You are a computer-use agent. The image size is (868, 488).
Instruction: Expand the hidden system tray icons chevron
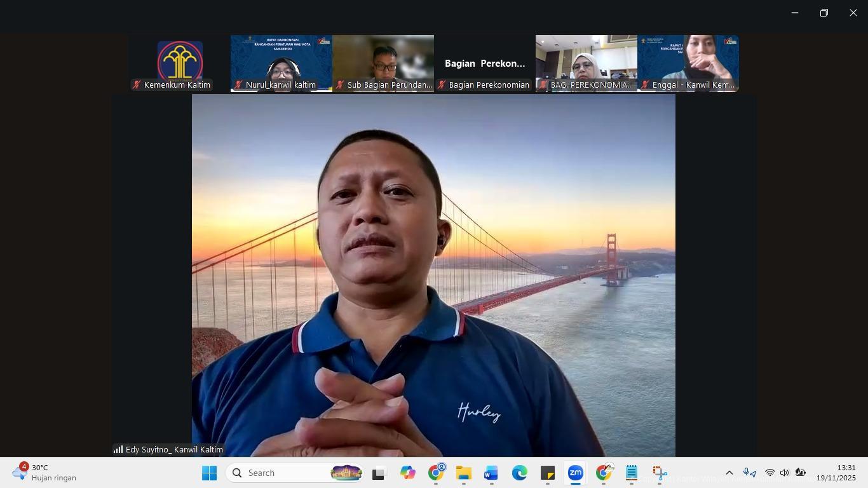[729, 473]
